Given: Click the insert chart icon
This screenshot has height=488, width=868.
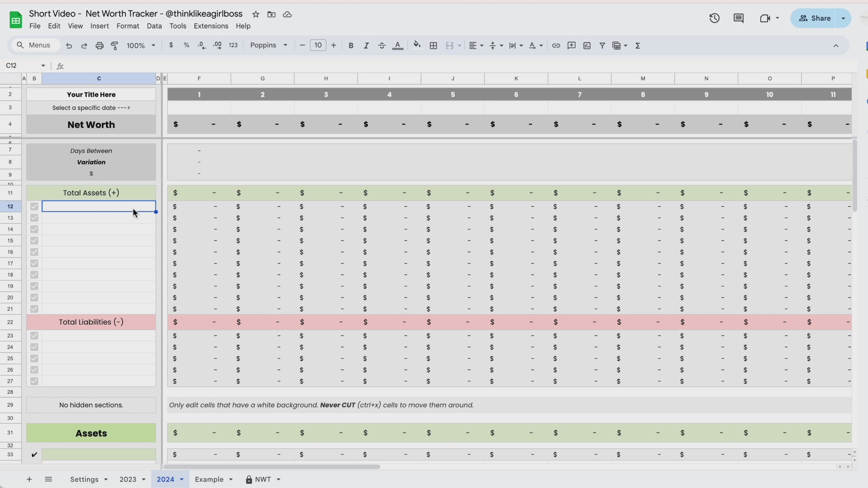Looking at the screenshot, I should tap(587, 45).
